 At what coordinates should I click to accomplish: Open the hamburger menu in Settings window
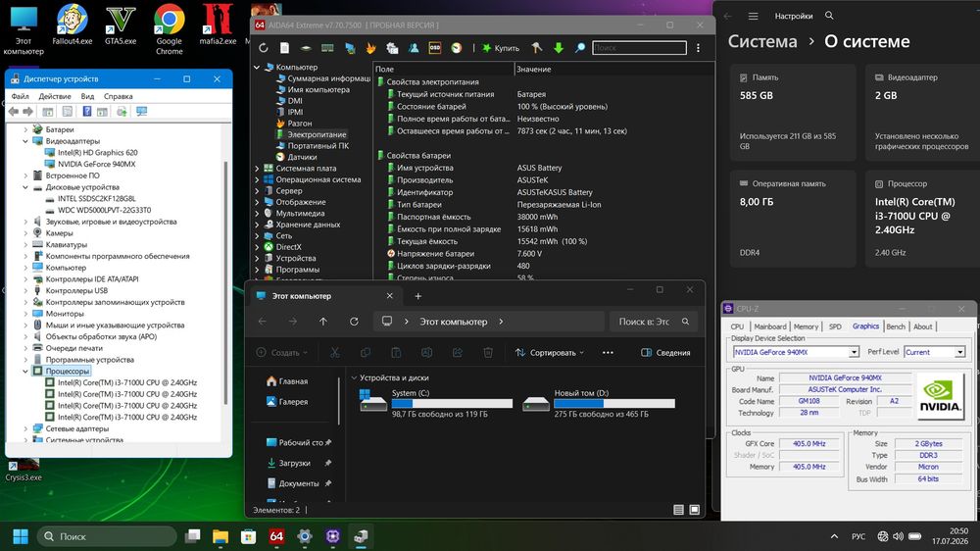[x=753, y=16]
